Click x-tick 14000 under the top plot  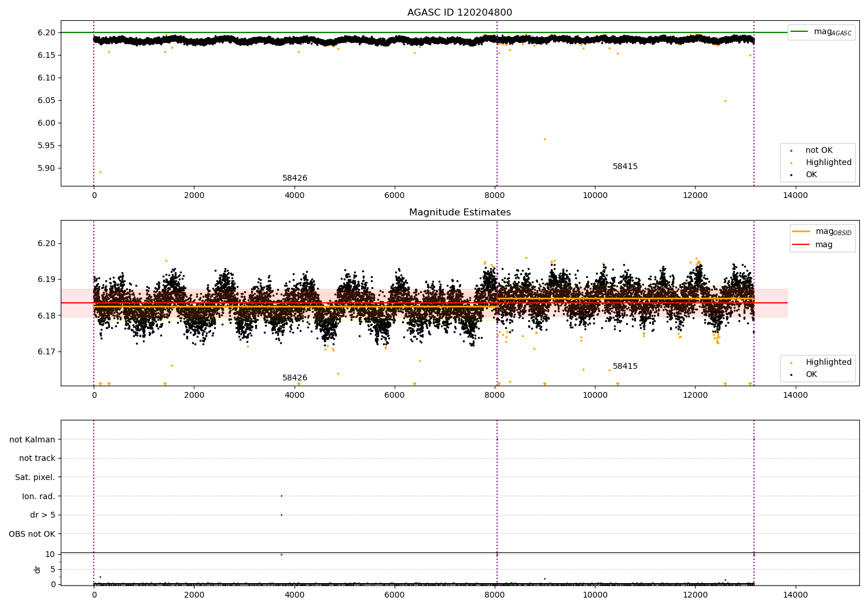pyautogui.click(x=795, y=196)
